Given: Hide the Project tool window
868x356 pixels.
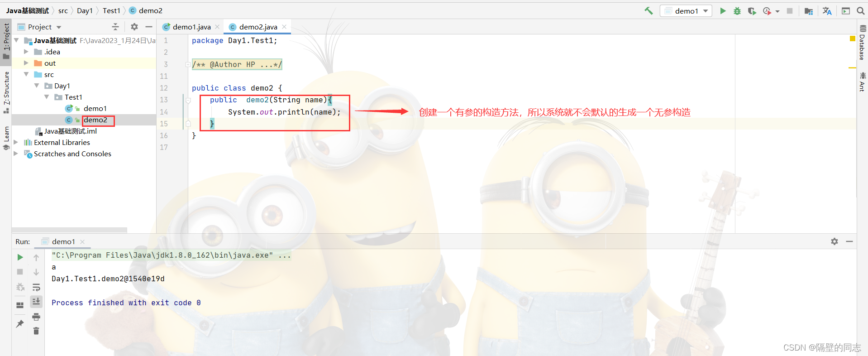Looking at the screenshot, I should click(x=149, y=27).
